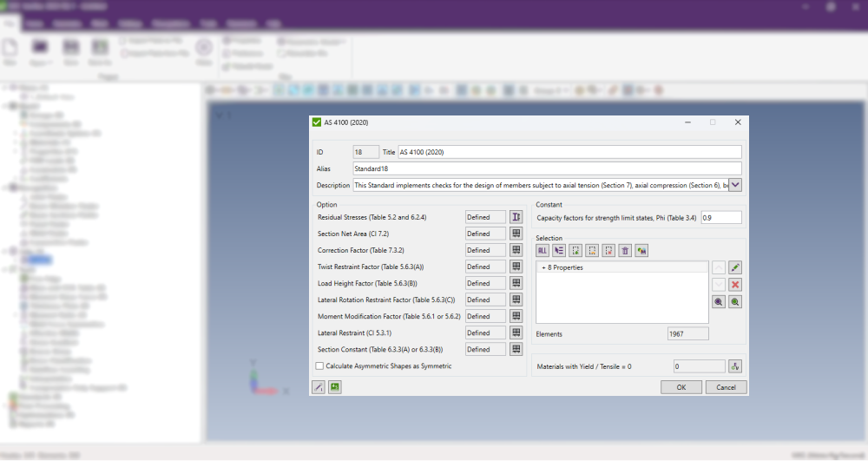Image resolution: width=868 pixels, height=461 pixels.
Task: Click the Defined value for Moment Modification Factor
Action: [x=485, y=316]
